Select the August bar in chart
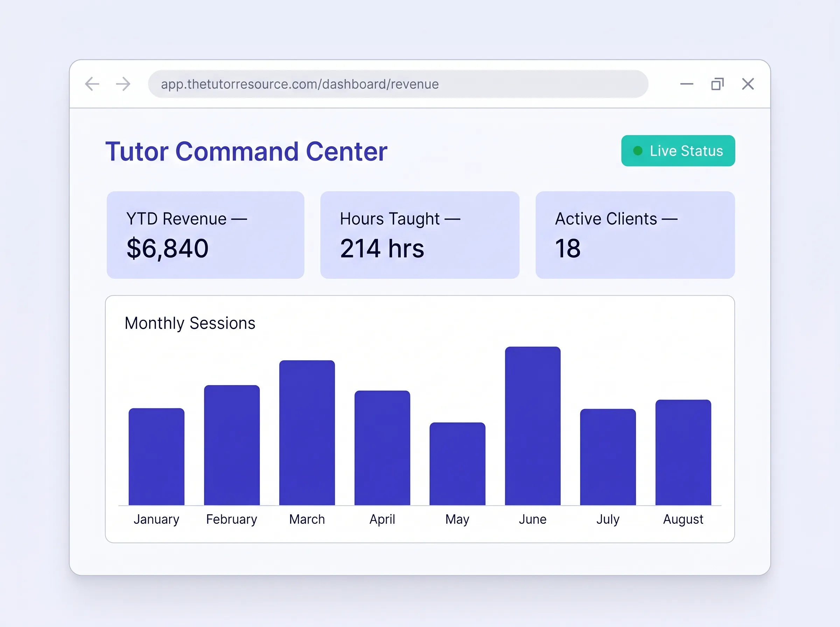Image resolution: width=840 pixels, height=627 pixels. coord(683,452)
